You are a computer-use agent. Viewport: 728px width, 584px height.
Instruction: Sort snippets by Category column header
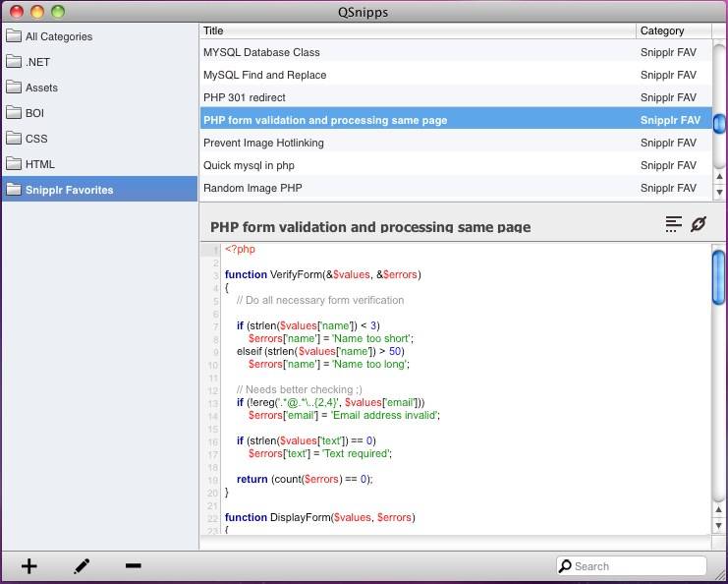(674, 30)
